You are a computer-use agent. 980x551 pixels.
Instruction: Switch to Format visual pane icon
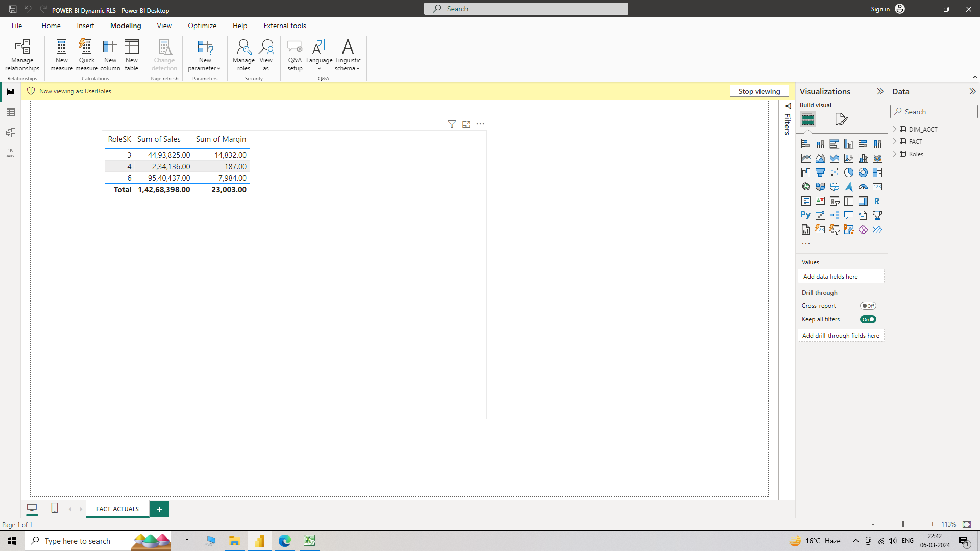click(x=841, y=119)
